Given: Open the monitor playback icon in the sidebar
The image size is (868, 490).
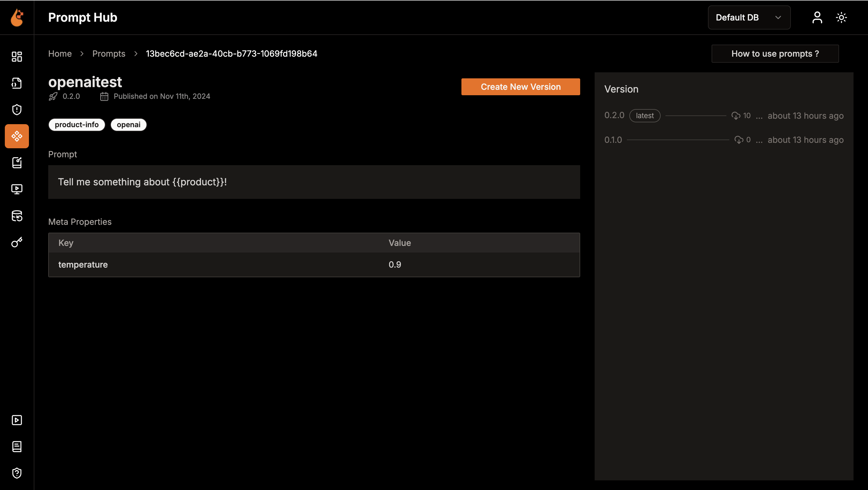Looking at the screenshot, I should pyautogui.click(x=17, y=189).
